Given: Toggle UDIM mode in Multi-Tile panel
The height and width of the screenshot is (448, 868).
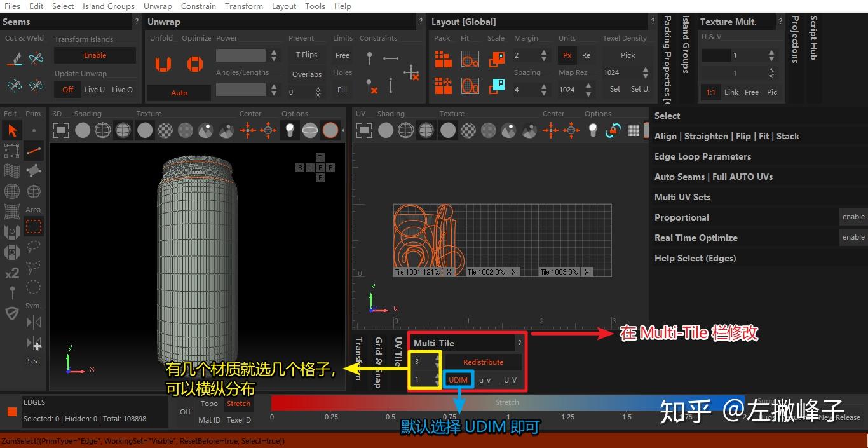Looking at the screenshot, I should [x=458, y=379].
